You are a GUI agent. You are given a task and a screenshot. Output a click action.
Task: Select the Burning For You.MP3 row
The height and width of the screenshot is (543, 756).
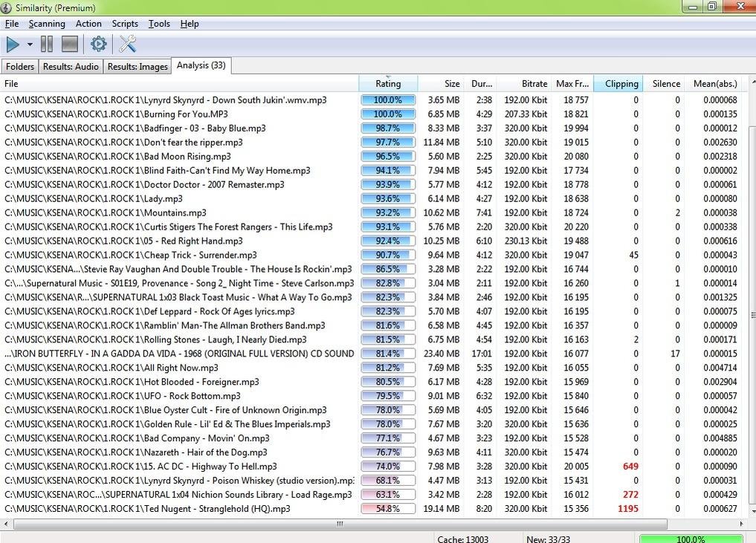(116, 114)
